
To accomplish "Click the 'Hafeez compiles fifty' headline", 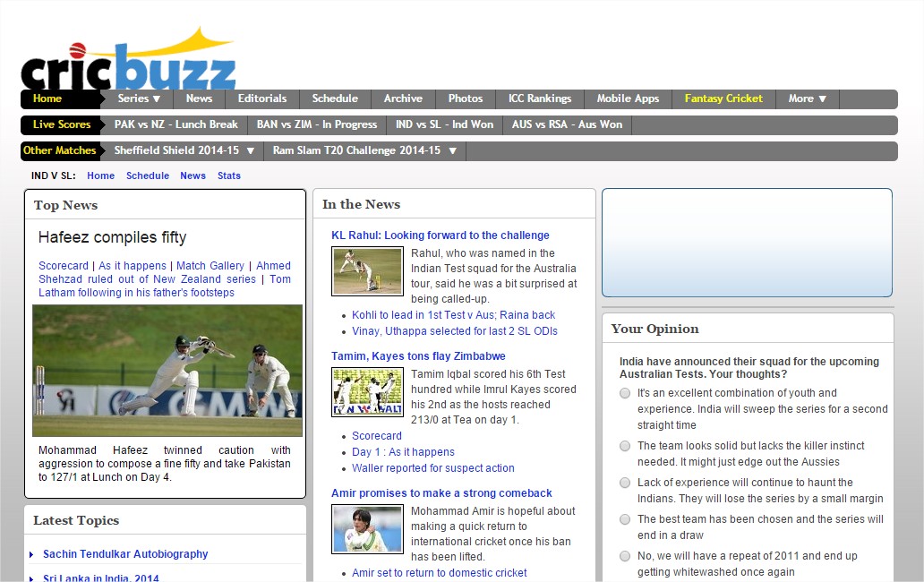I will (113, 237).
